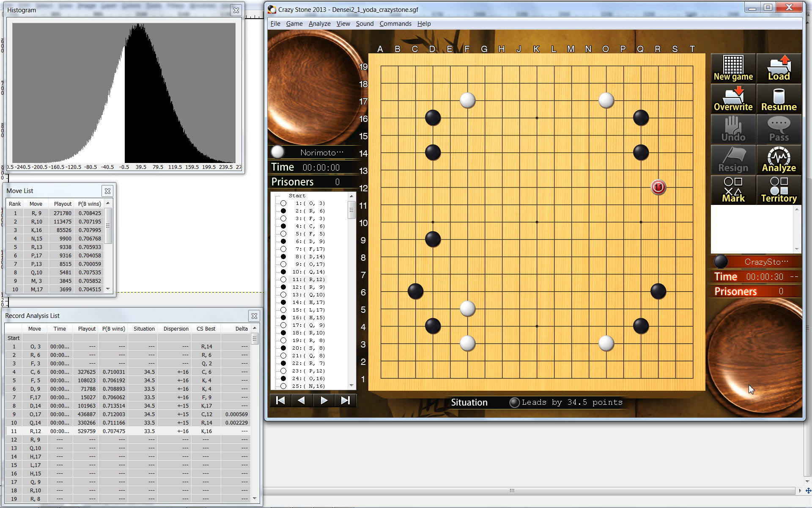812x508 pixels.
Task: Jump to first move button
Action: (280, 400)
